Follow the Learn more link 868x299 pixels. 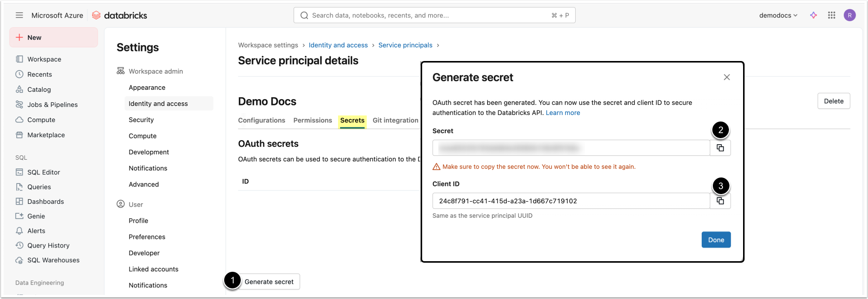pos(563,113)
